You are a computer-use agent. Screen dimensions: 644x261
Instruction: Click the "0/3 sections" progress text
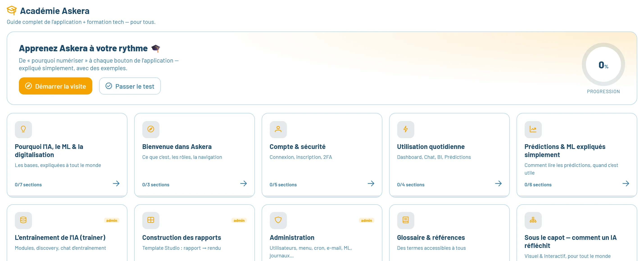point(156,184)
